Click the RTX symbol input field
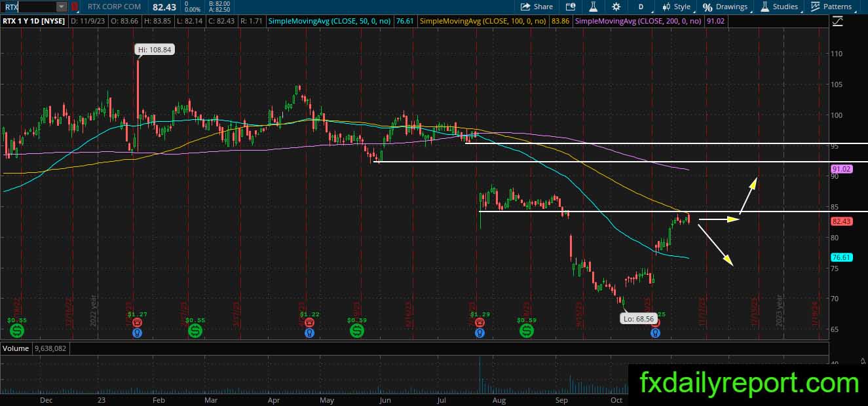This screenshot has height=406, width=868. click(28, 7)
